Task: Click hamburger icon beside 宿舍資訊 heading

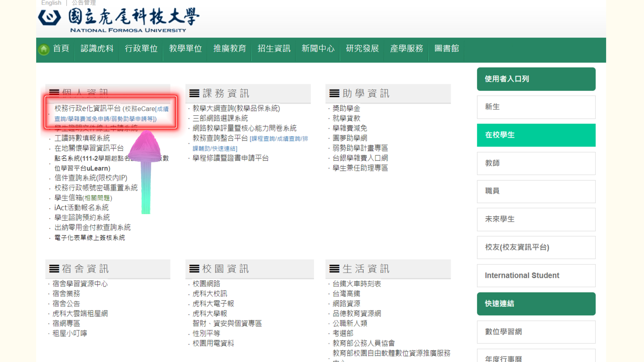Action: click(x=54, y=269)
